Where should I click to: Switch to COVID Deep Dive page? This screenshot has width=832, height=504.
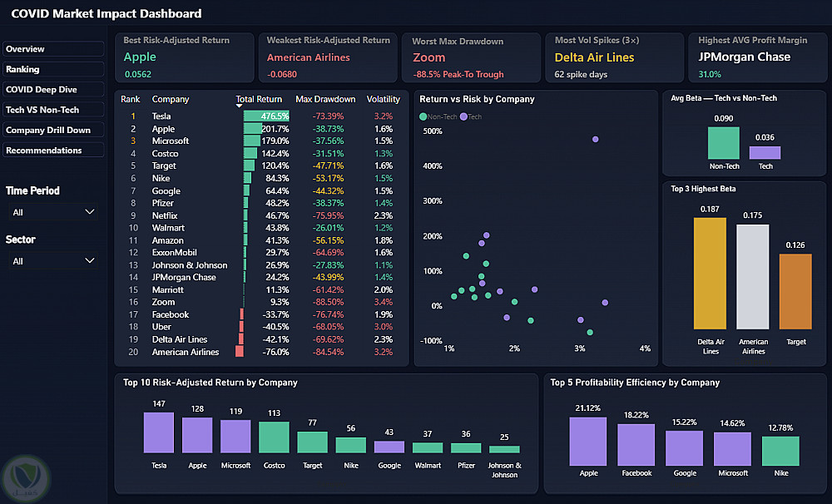[53, 90]
